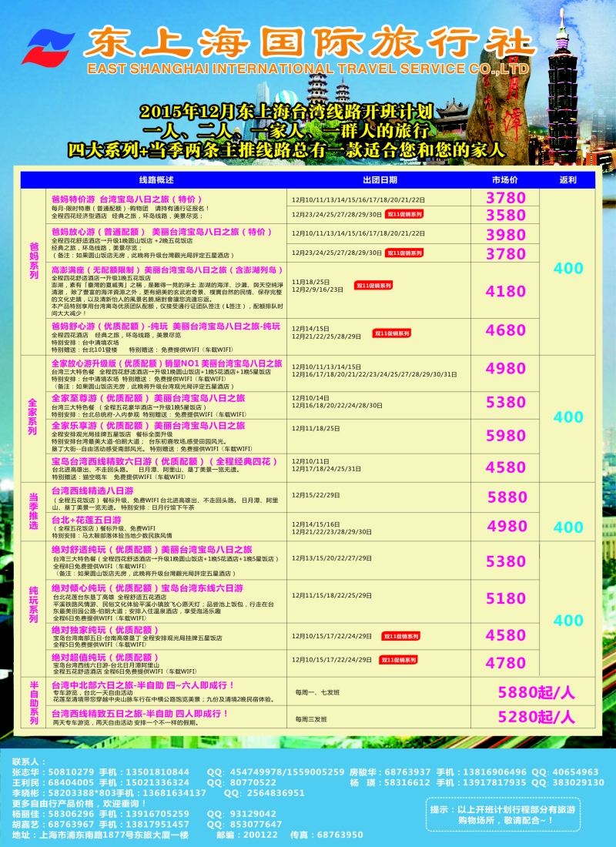616x847 pixels.
Task: Click the 上海市浦东南路1877号 address line
Action: click(101, 835)
